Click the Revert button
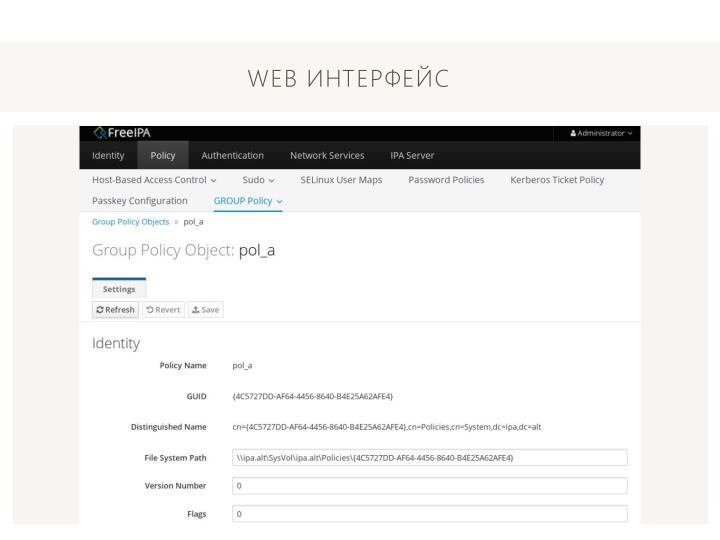Viewport: 720px width, 540px height. (163, 309)
